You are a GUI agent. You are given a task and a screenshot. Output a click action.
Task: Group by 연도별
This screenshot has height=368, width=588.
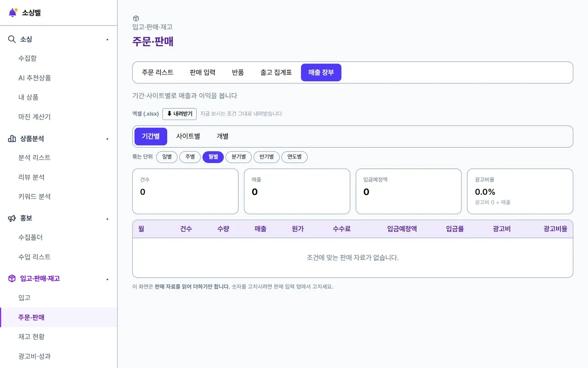tap(294, 157)
